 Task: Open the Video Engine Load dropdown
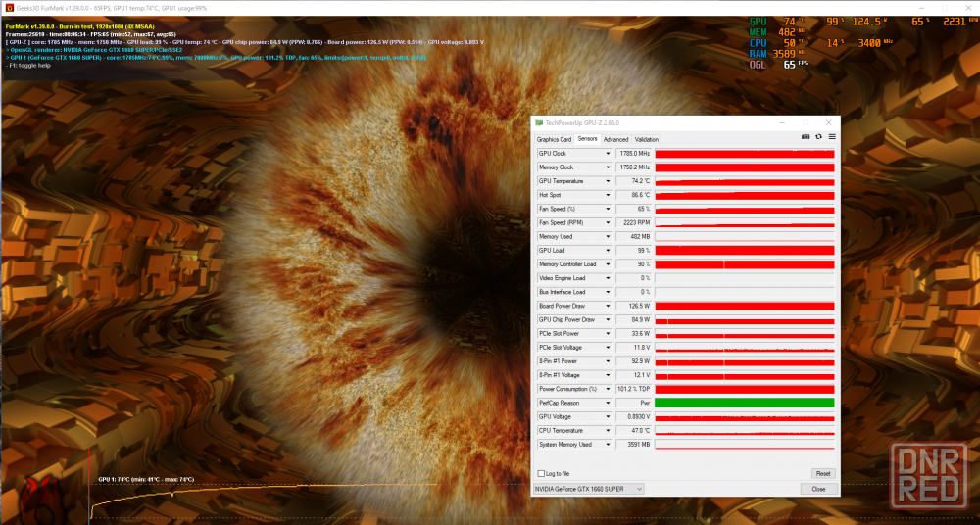point(607,278)
